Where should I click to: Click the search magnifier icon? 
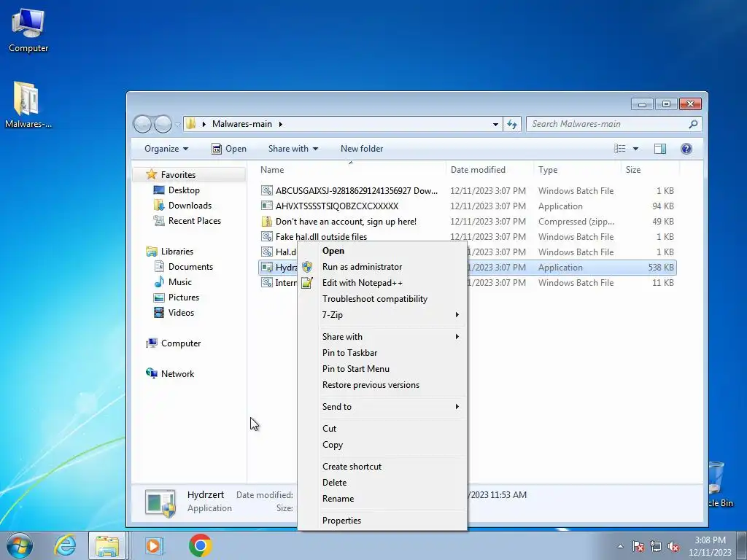click(693, 124)
